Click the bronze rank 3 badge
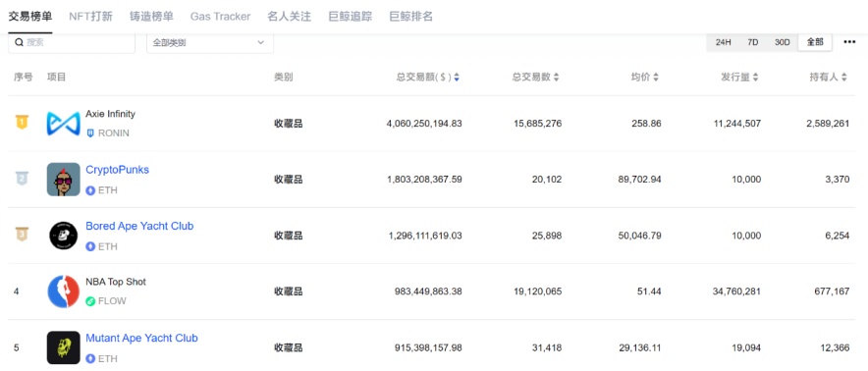Screen dimensions: 868x371 [22, 235]
